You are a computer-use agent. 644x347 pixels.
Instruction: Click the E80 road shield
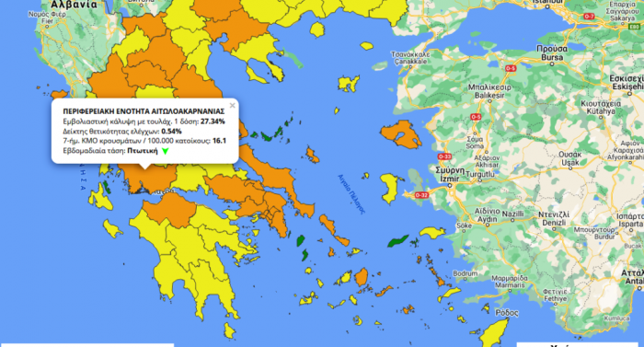coord(635,27)
